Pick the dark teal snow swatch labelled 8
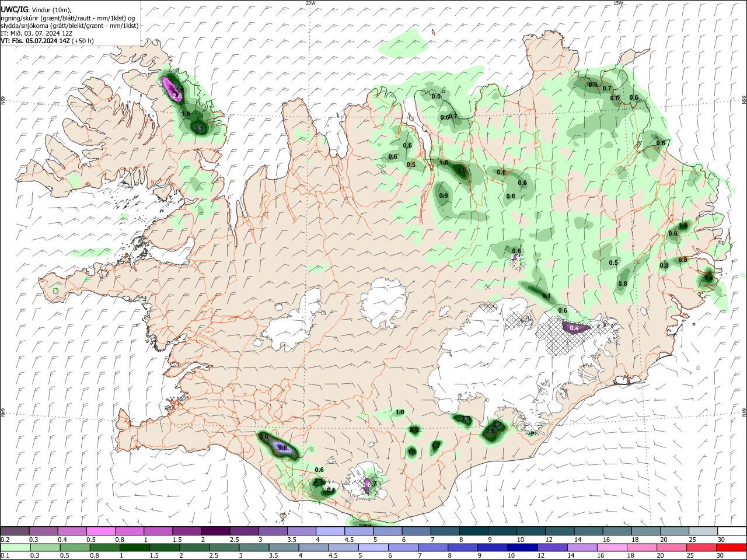747x560 pixels. (473, 531)
